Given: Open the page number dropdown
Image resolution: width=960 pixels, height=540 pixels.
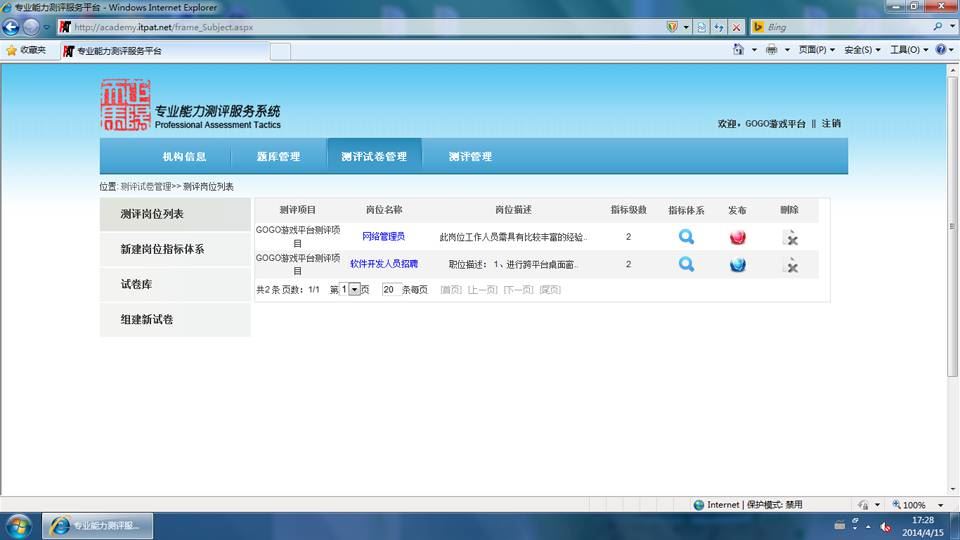Looking at the screenshot, I should (354, 290).
